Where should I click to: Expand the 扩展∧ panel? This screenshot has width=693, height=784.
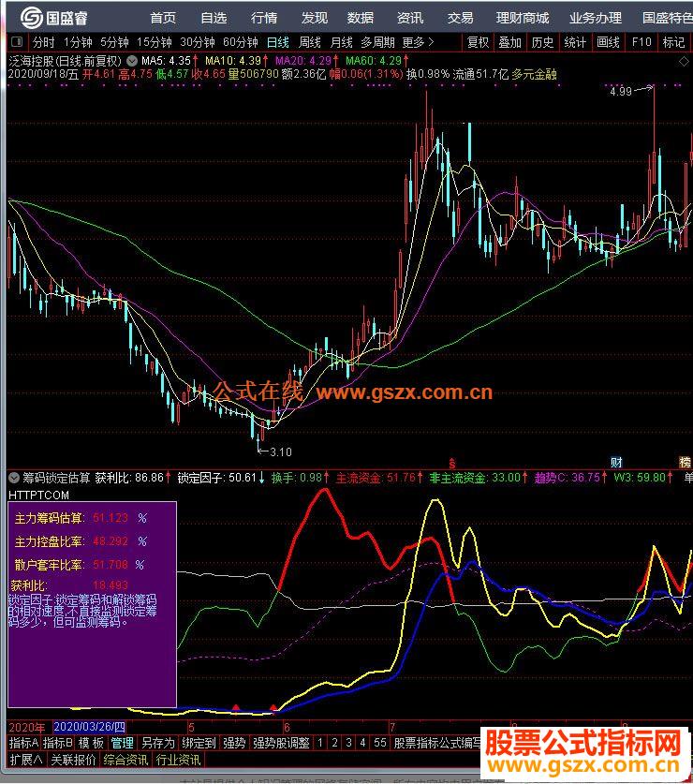click(26, 760)
